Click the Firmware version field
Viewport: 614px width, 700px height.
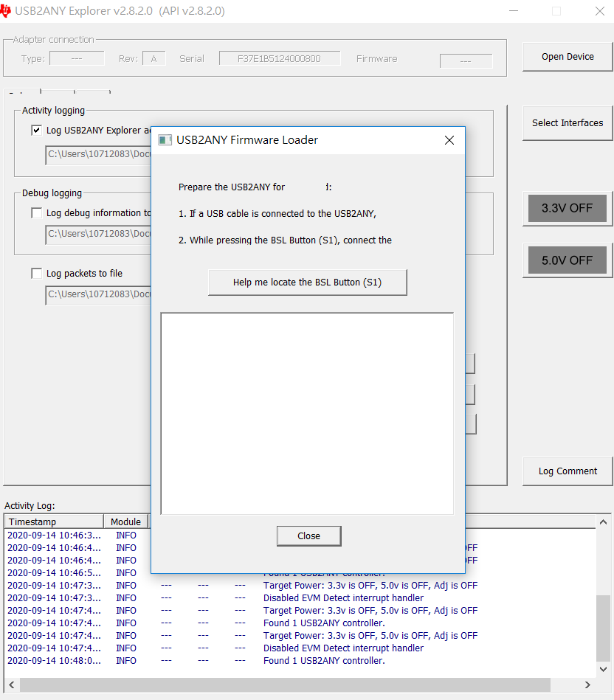(x=466, y=60)
